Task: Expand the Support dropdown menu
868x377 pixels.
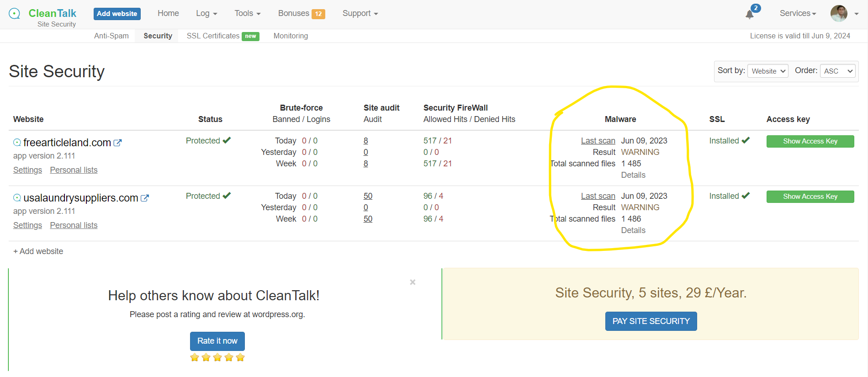Action: point(360,13)
